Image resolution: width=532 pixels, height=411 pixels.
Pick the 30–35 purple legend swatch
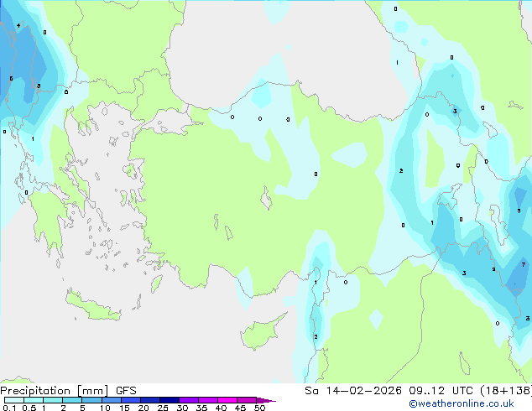pos(189,400)
